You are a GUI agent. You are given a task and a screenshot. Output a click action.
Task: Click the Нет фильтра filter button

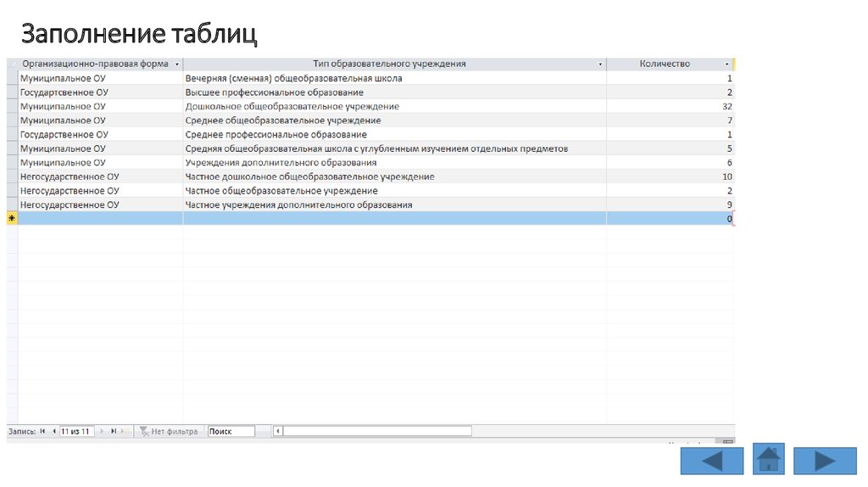169,431
